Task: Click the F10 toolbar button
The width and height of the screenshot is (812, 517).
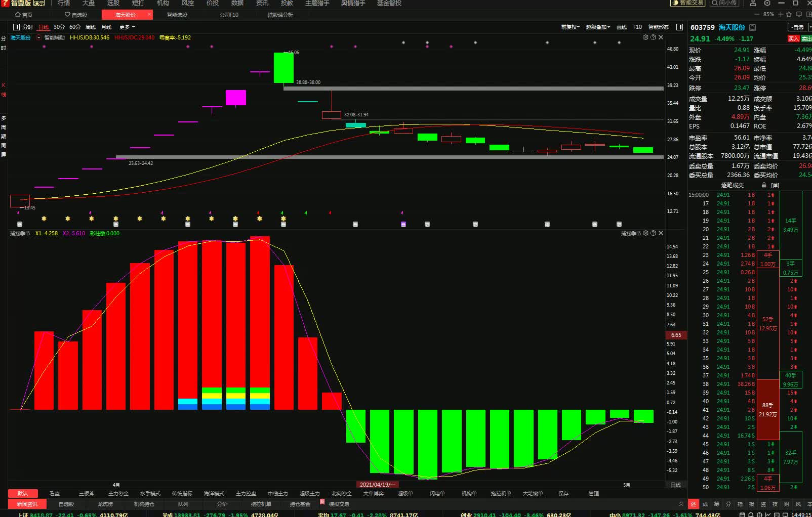Action: pyautogui.click(x=637, y=27)
